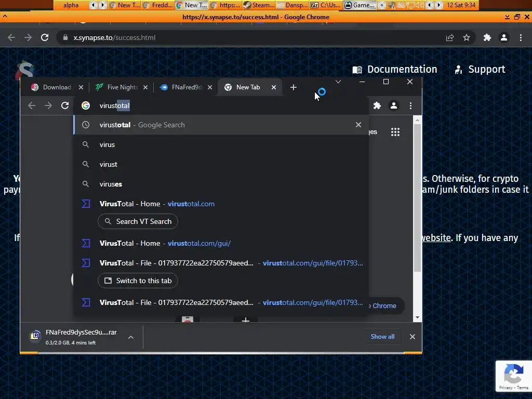The height and width of the screenshot is (399, 532).
Task: Add a new tab with plus button
Action: point(294,87)
